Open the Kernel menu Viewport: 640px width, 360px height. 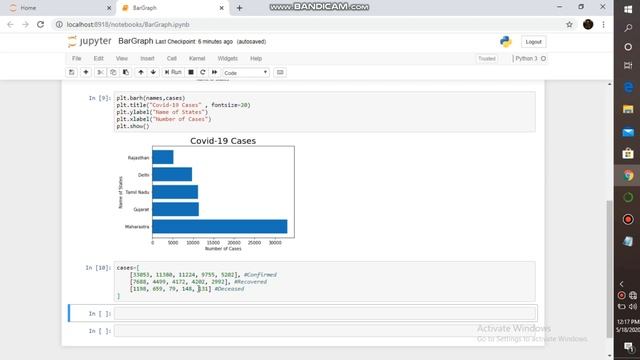[x=197, y=58]
